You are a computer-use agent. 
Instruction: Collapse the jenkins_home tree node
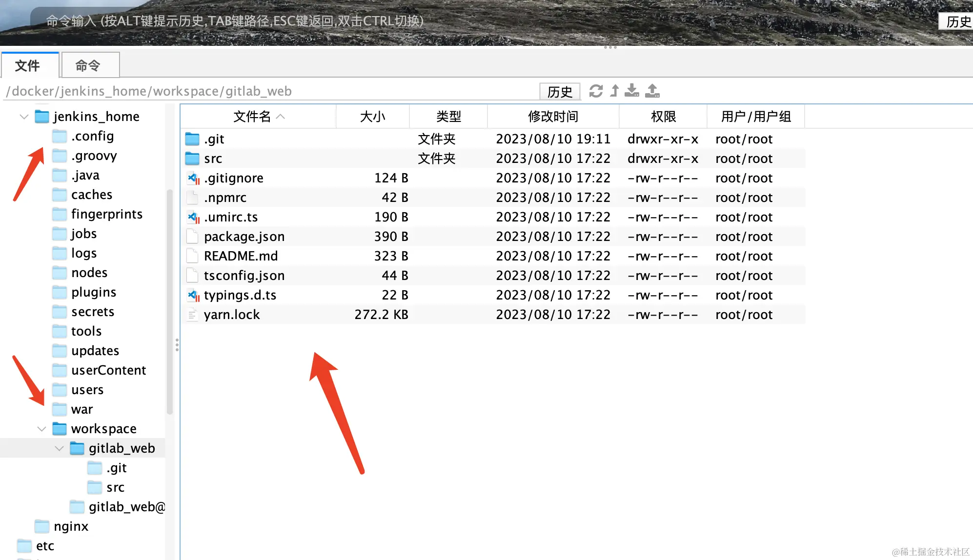point(23,117)
